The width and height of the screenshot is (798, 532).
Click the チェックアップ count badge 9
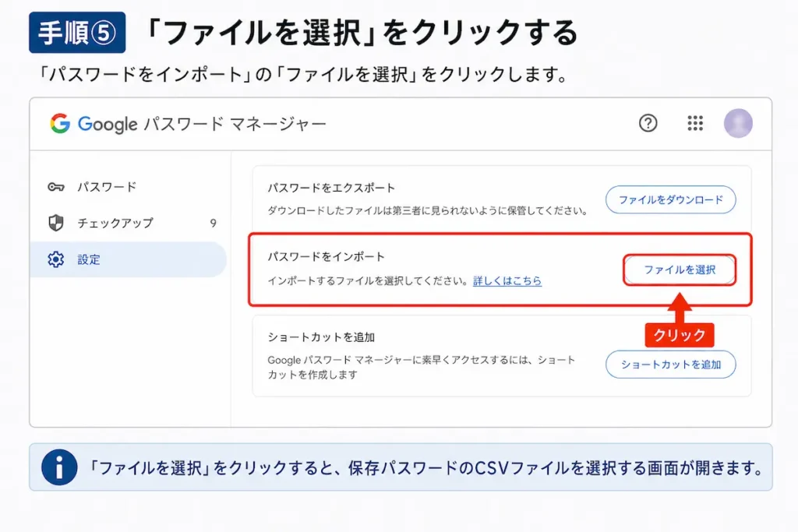(x=214, y=223)
